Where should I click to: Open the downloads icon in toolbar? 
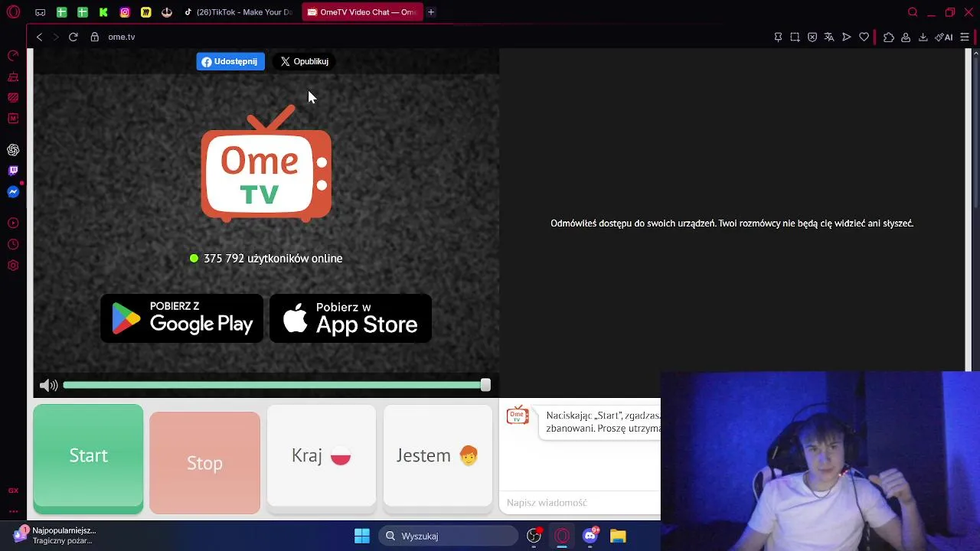pyautogui.click(x=923, y=37)
